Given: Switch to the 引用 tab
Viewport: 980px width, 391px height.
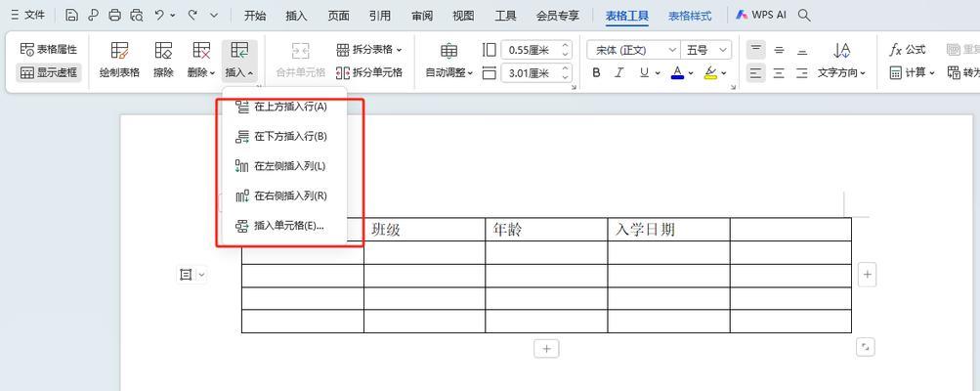Looking at the screenshot, I should [380, 17].
